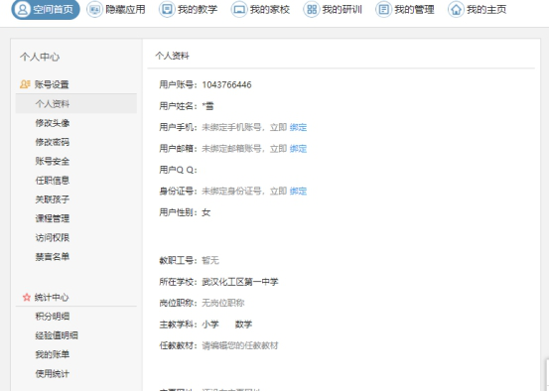Open 修改密码 in the sidebar

[x=53, y=142]
